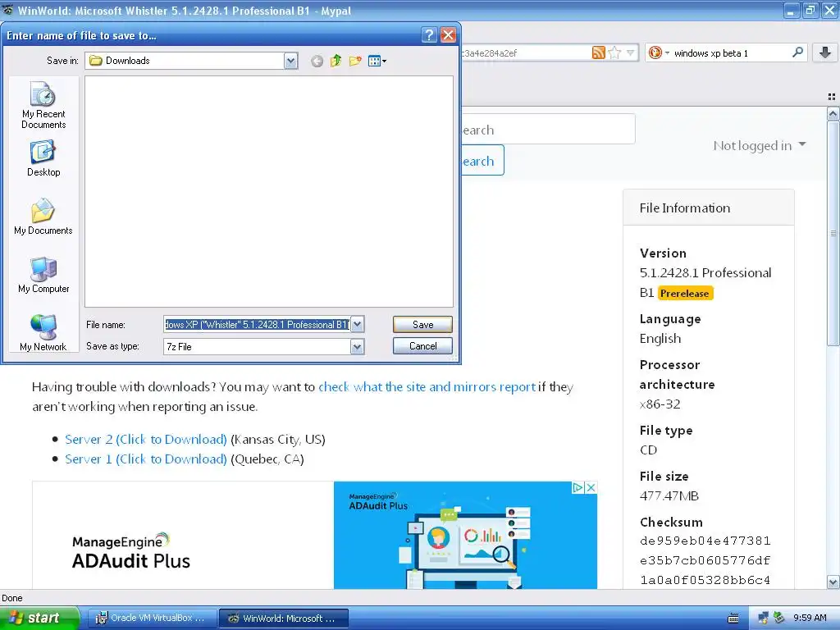Click the Safely Remove Hardware tray icon

point(779,619)
